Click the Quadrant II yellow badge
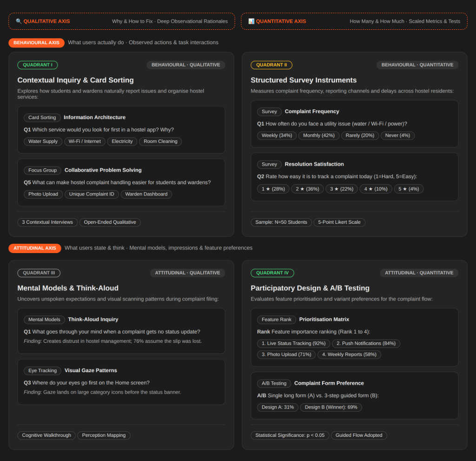This screenshot has height=461, width=476. click(271, 65)
